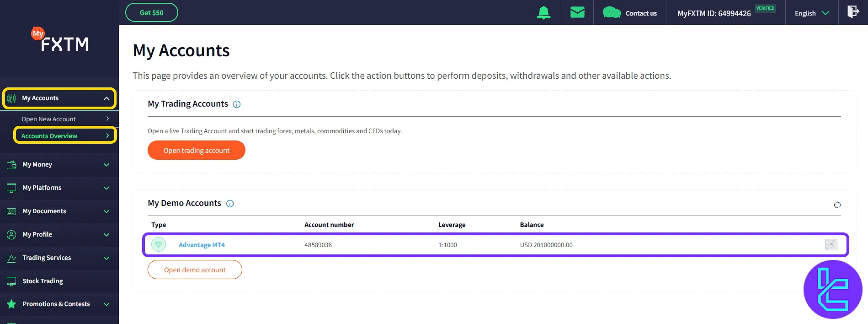This screenshot has height=324, width=868.
Task: Click the notification bell icon
Action: [x=543, y=13]
